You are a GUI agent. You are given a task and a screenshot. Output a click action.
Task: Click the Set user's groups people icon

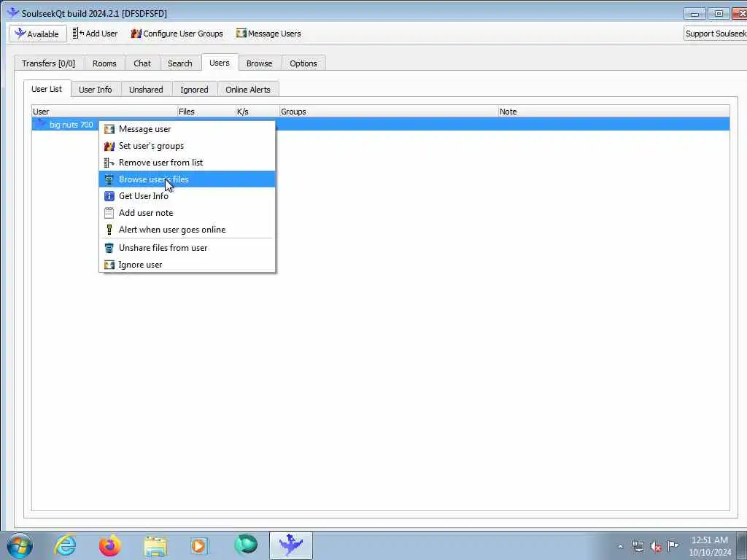click(109, 146)
